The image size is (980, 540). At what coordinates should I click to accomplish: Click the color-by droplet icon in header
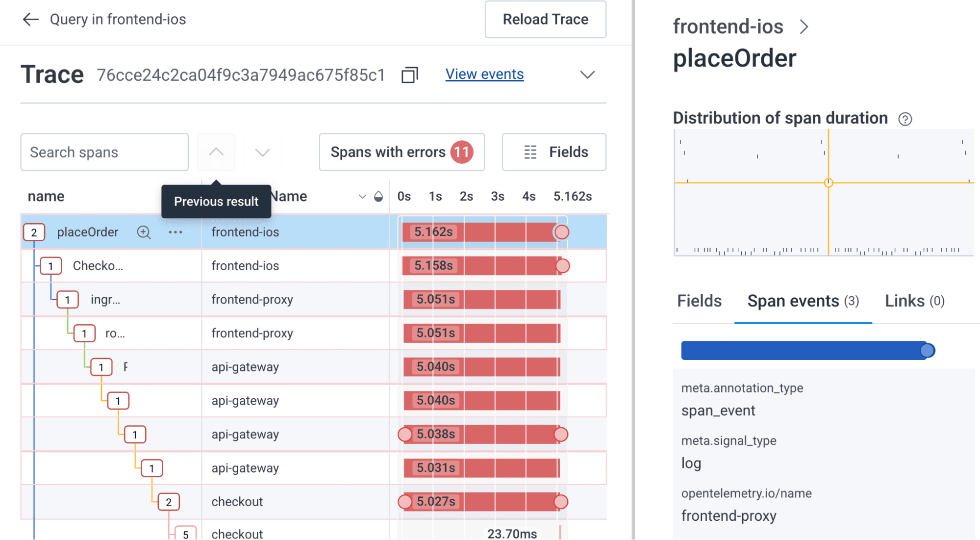click(378, 197)
